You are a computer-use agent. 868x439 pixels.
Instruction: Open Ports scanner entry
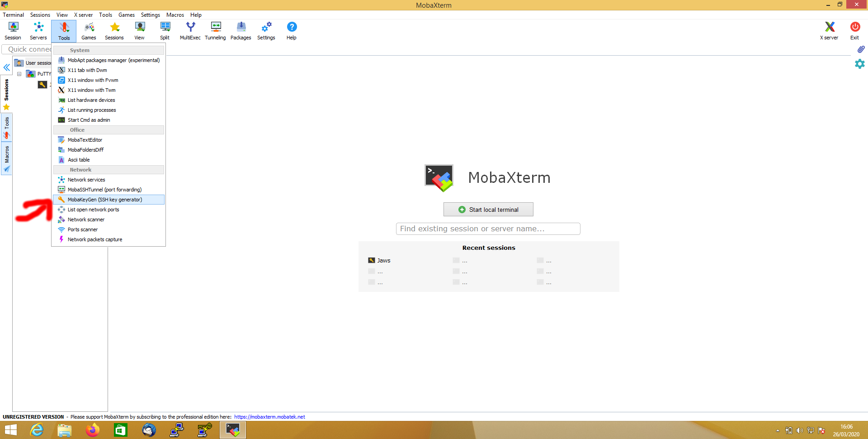click(x=108, y=229)
